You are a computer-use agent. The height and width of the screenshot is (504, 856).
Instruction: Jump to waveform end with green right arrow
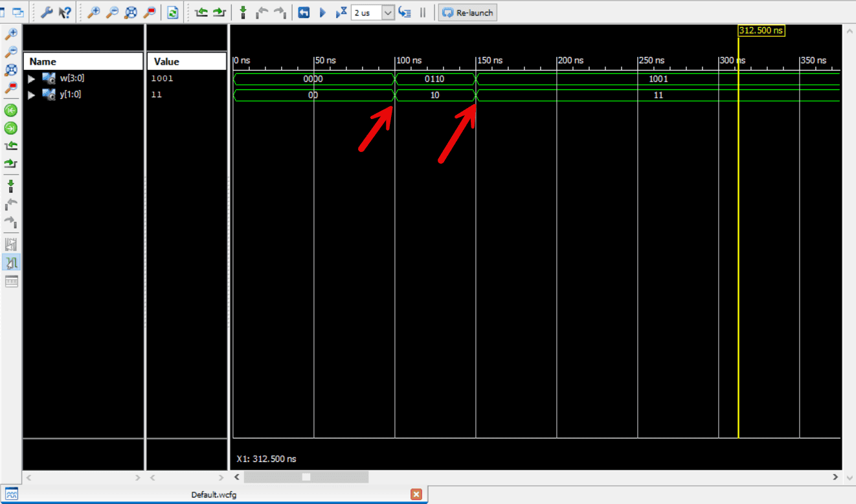coord(11,128)
